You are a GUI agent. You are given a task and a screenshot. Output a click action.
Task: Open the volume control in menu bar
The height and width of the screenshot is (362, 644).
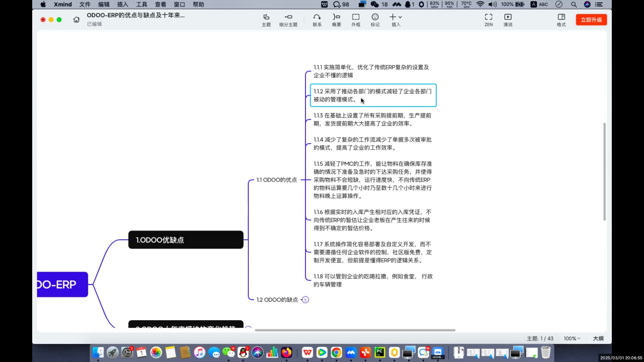[492, 4]
